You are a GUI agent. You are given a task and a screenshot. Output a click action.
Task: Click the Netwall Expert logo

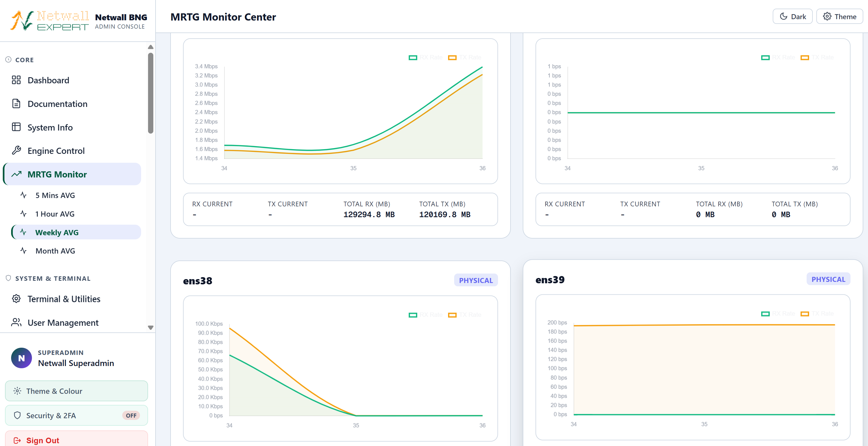point(49,21)
